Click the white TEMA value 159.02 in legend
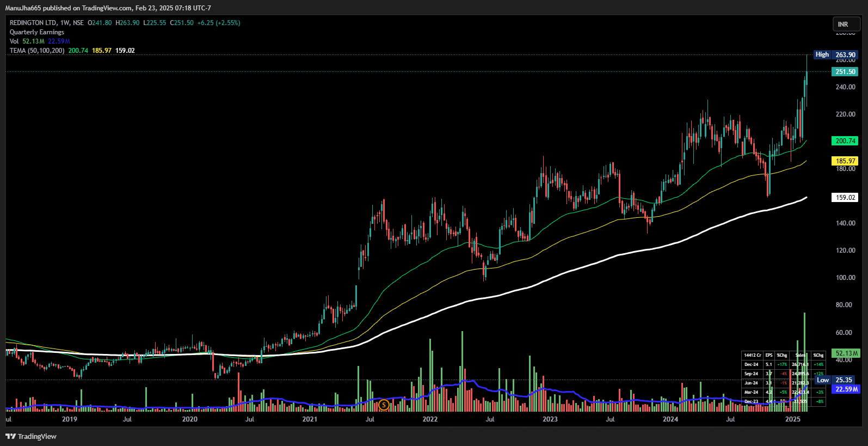The image size is (868, 446). (125, 51)
